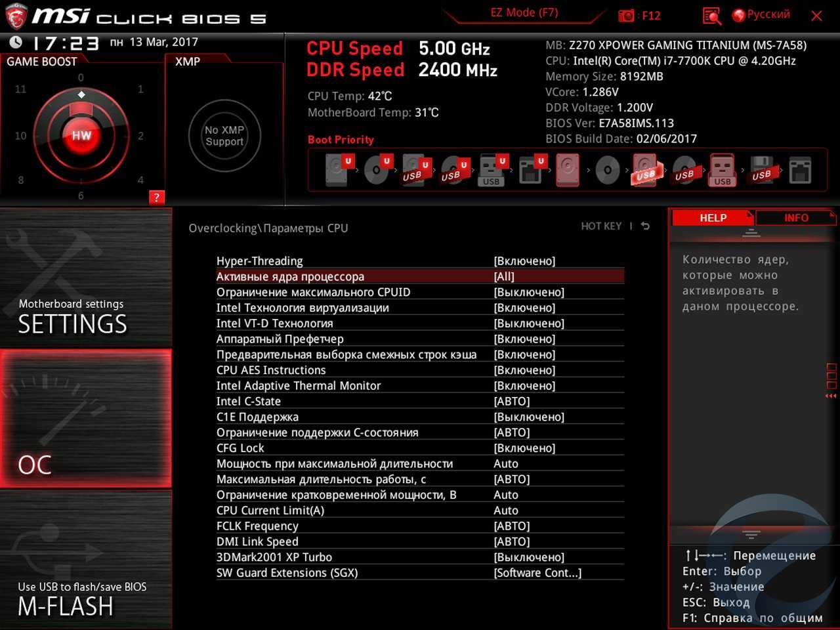Viewport: 840px width, 630px height.
Task: Switch to the INFO tab
Action: pyautogui.click(x=795, y=218)
